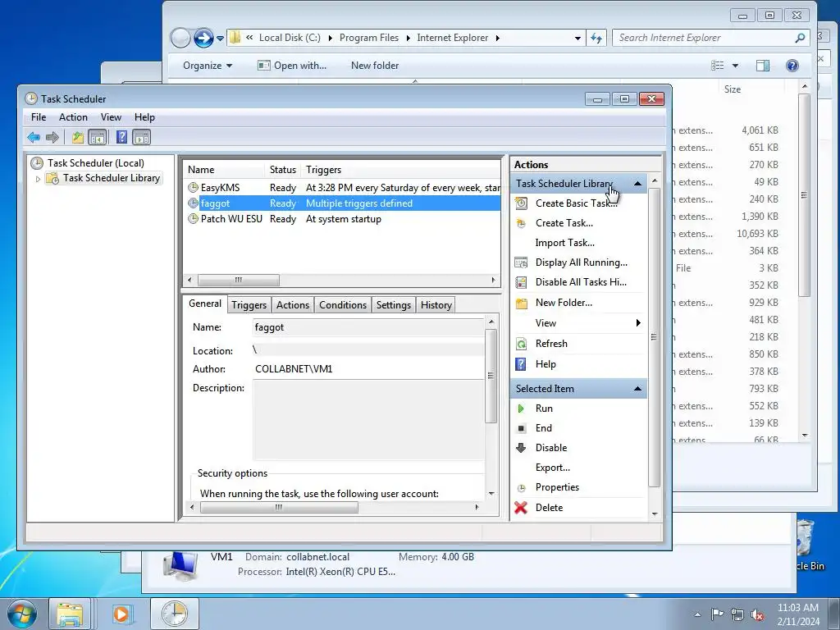
Task: Click Organize dropdown in Explorer window
Action: 208,66
